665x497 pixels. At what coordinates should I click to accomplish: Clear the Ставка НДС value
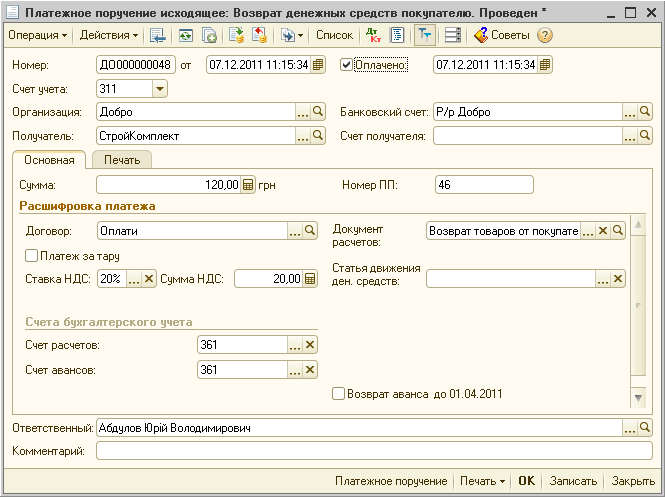click(149, 279)
